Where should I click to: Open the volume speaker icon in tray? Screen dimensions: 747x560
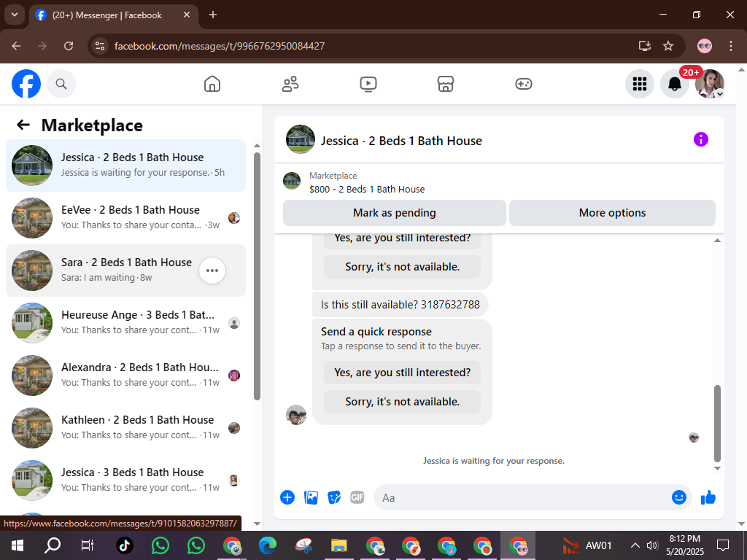coord(652,545)
